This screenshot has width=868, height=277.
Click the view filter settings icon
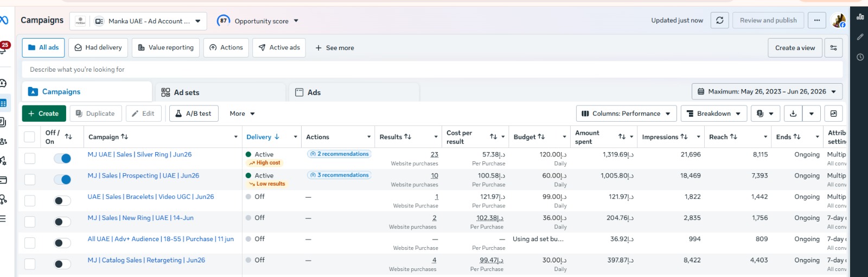[x=834, y=48]
